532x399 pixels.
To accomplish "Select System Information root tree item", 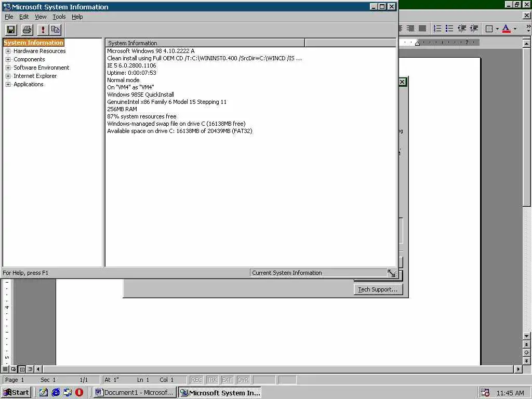I will [34, 43].
